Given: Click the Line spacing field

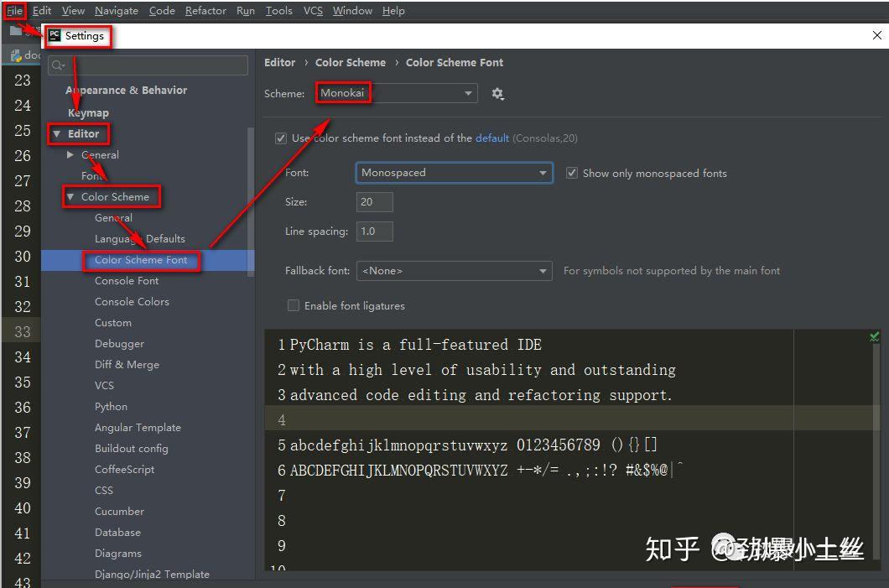Looking at the screenshot, I should tap(374, 232).
